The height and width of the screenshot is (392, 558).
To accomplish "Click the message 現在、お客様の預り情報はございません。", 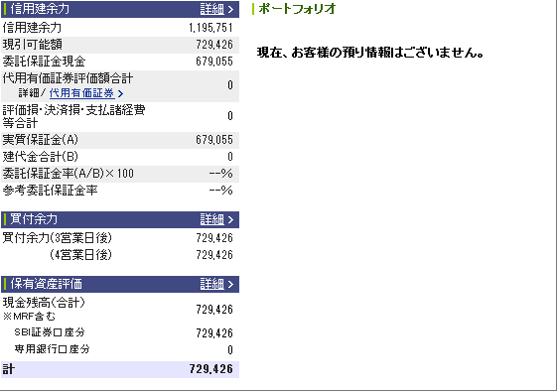I will click(x=370, y=53).
